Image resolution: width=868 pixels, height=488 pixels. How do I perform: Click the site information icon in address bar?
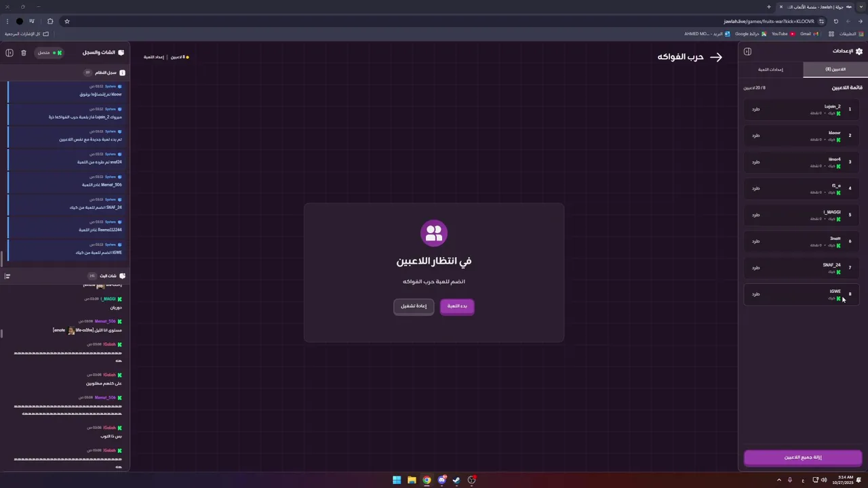[x=821, y=21]
